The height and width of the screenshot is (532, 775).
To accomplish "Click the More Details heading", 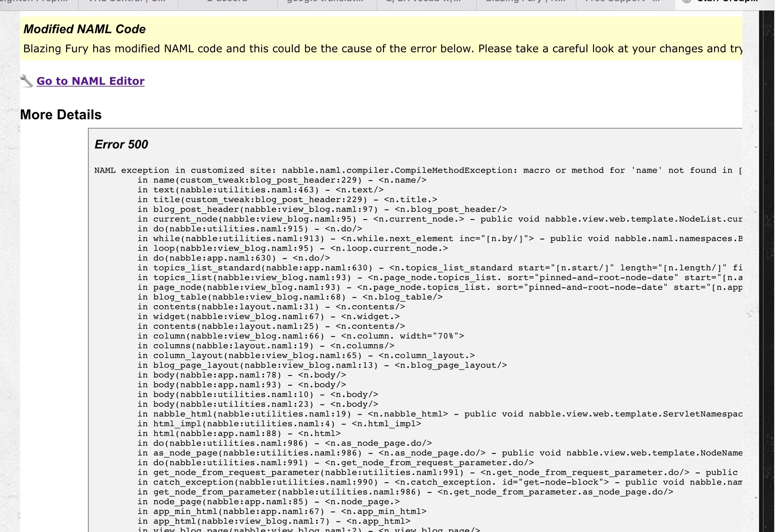I will click(x=61, y=115).
